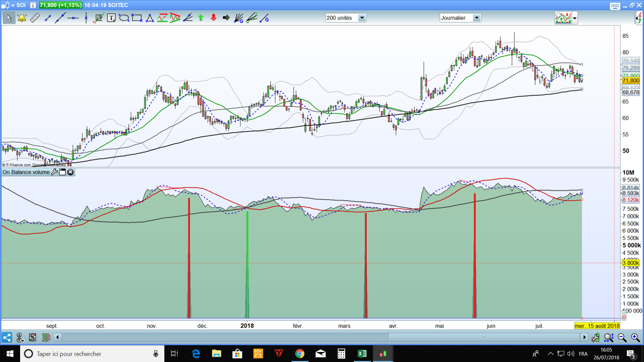This screenshot has height=362, width=644.
Task: Click the On Balance volume label
Action: [x=26, y=172]
